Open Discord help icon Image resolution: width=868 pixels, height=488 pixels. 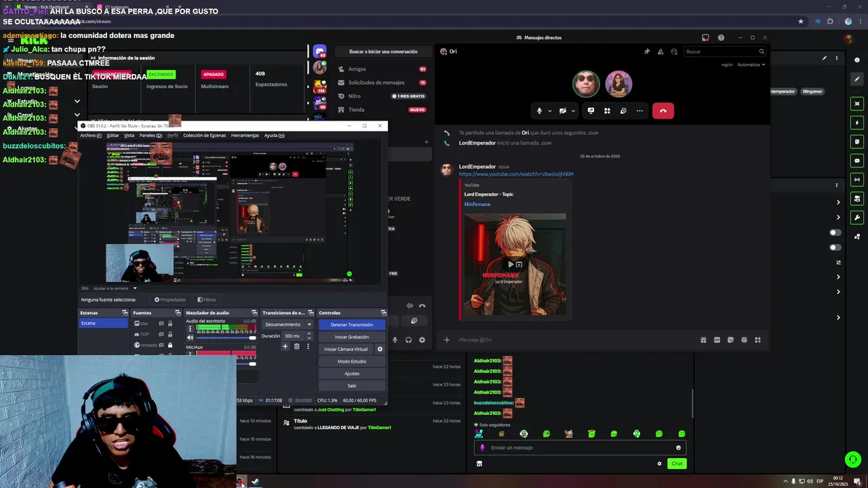coord(721,38)
